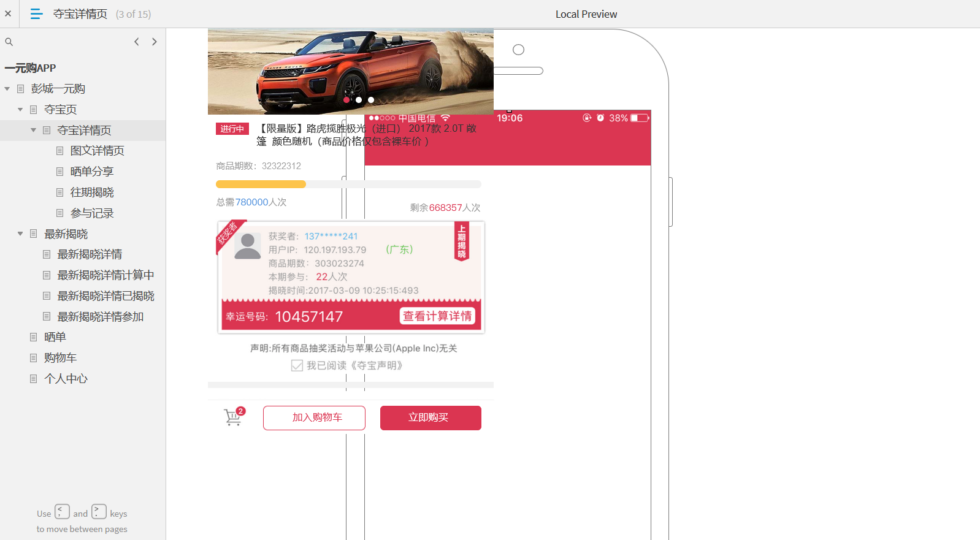Open the 最新揭晓详情 page
Screen dimensions: 980x540
coord(90,254)
